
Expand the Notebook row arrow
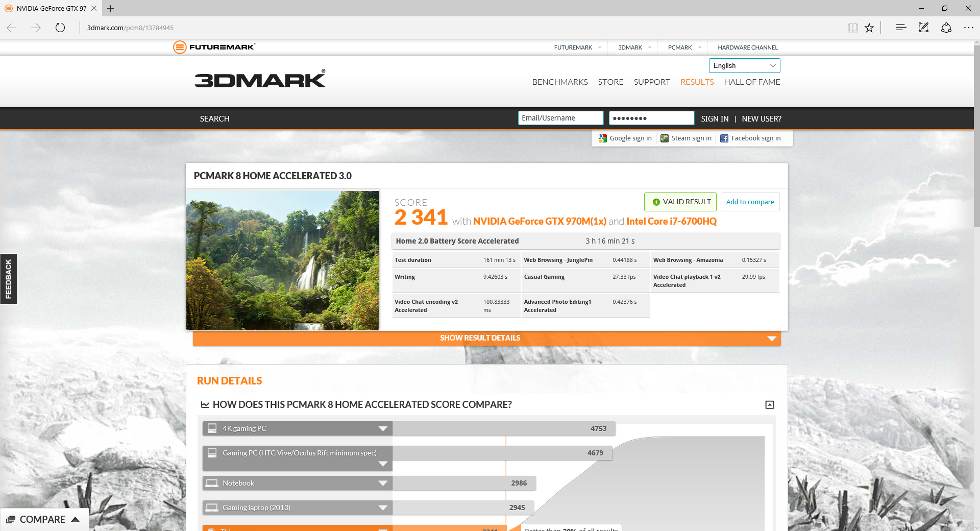tap(383, 484)
